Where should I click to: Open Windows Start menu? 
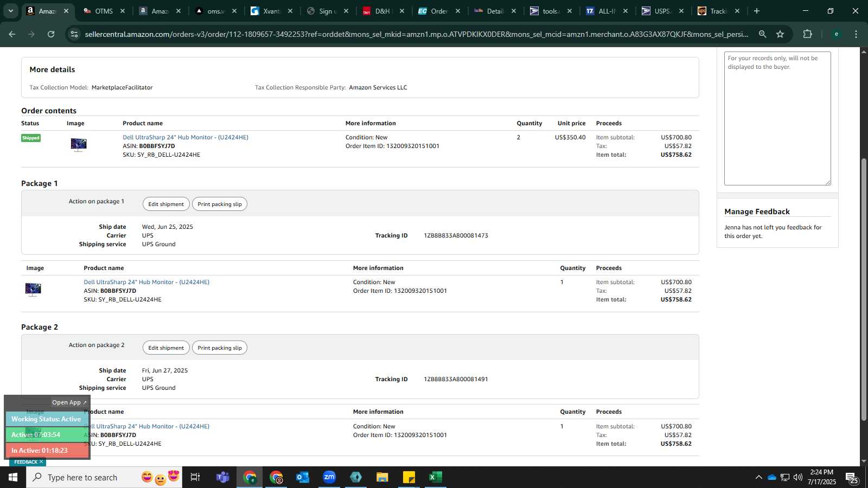point(13,477)
